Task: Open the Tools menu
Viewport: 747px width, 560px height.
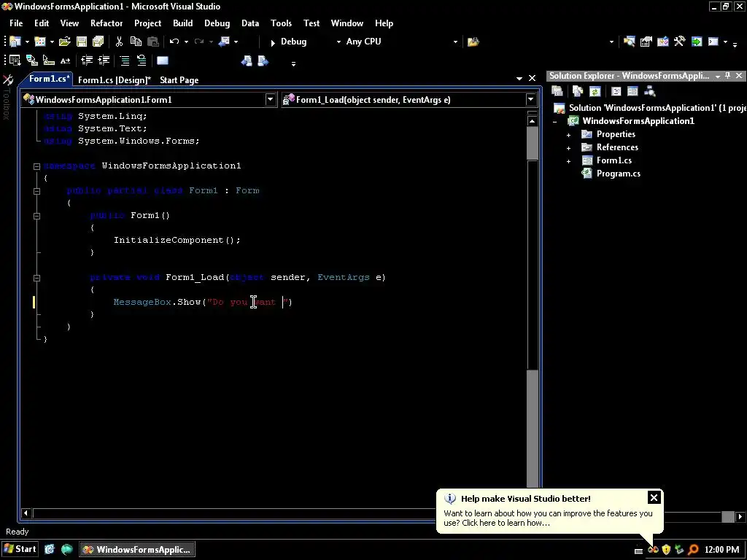Action: (281, 23)
